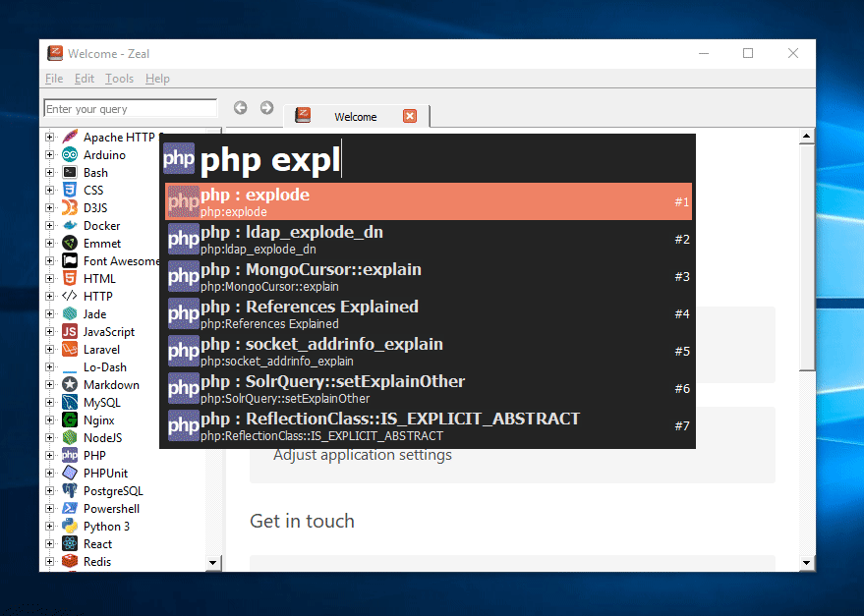
Task: Click the HTTP docset icon
Action: point(70,296)
